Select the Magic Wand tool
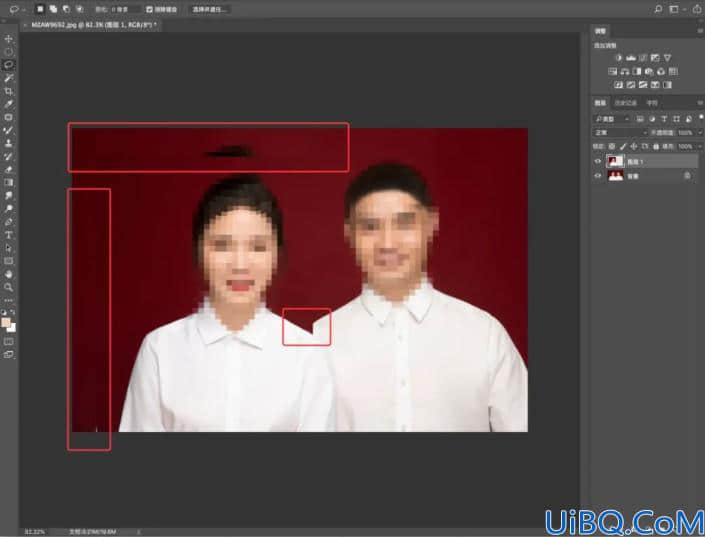This screenshot has width=705, height=537. [x=9, y=78]
